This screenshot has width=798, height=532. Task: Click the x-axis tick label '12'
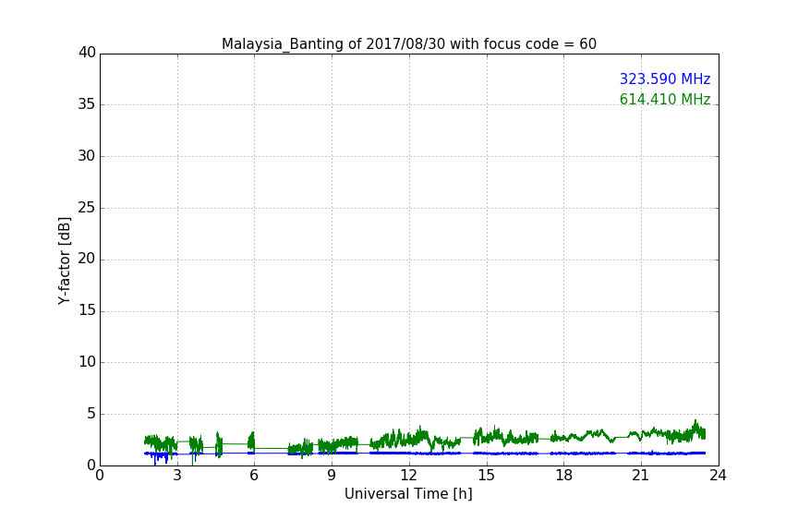pos(408,476)
